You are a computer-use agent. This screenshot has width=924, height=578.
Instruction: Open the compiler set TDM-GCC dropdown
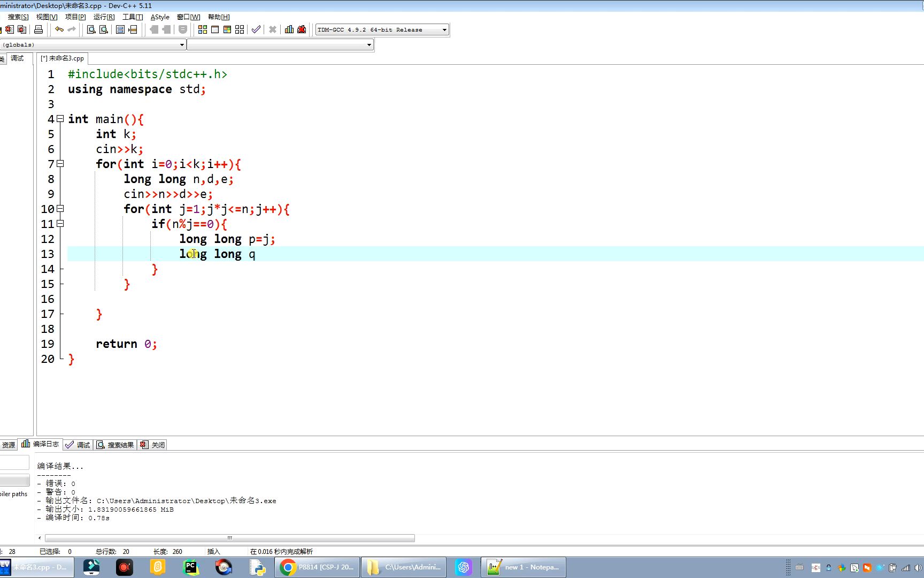(382, 29)
